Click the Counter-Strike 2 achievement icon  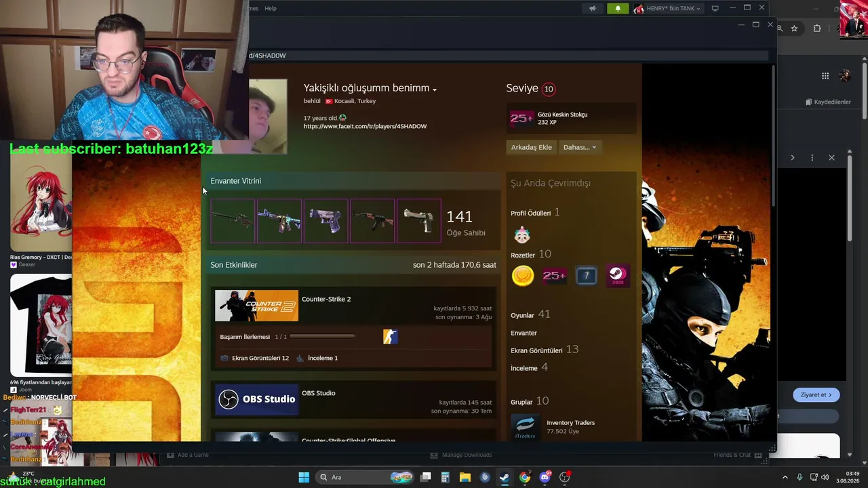tap(390, 337)
